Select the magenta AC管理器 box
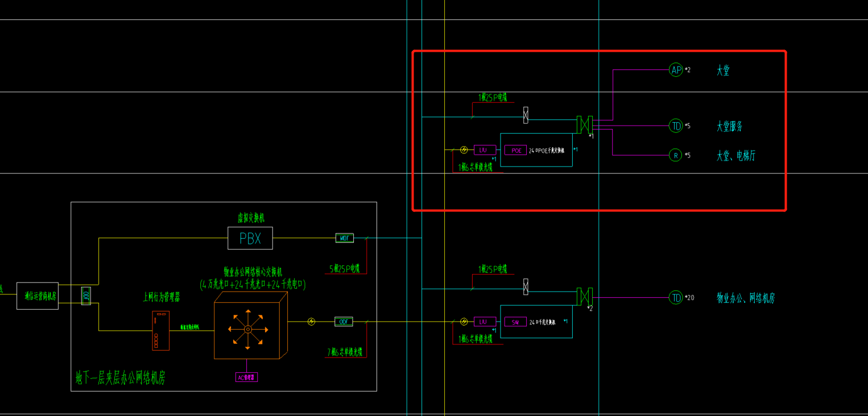The image size is (868, 416). 246,377
